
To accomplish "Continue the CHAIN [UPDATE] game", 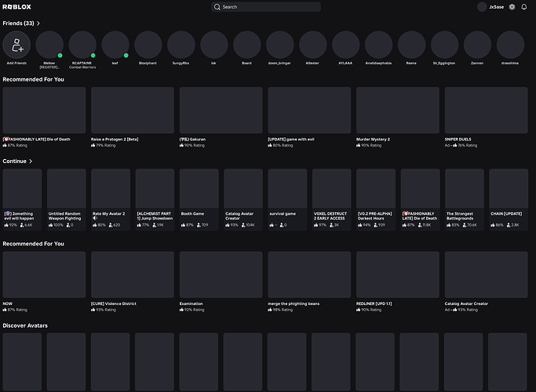I will (509, 199).
